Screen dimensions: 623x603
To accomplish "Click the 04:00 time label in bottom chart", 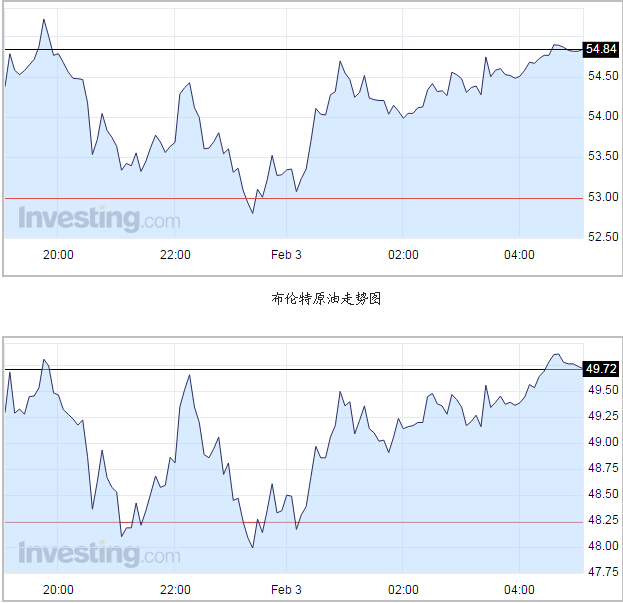I will coord(519,589).
